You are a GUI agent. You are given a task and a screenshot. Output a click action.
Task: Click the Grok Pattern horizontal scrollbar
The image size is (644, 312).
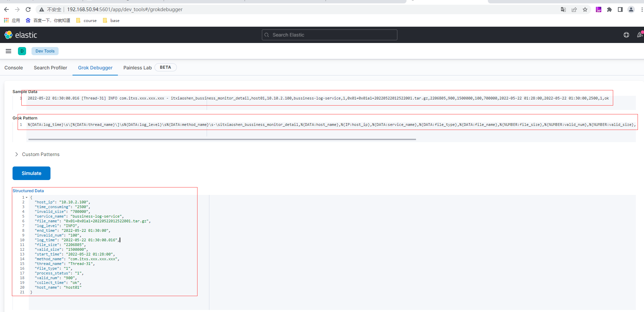pos(222,139)
